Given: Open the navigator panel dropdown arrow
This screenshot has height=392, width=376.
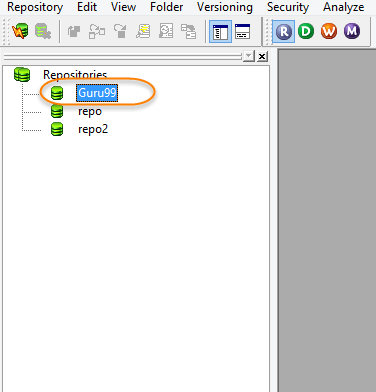Looking at the screenshot, I should pos(249,56).
